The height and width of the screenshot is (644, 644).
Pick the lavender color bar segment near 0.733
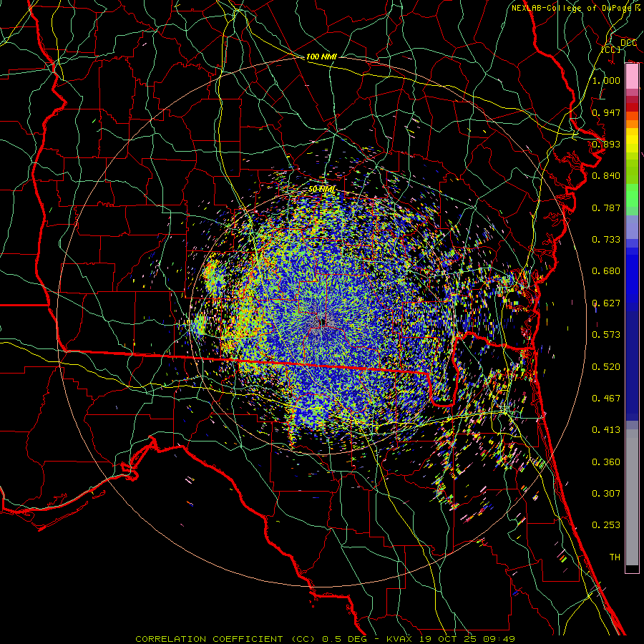pyautogui.click(x=632, y=227)
